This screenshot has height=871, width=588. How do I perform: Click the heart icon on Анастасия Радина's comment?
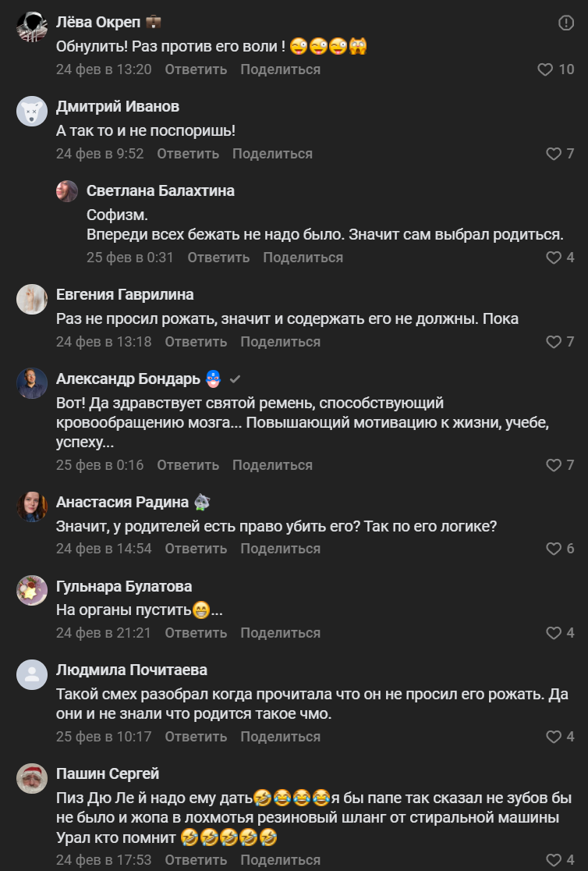[x=553, y=549]
